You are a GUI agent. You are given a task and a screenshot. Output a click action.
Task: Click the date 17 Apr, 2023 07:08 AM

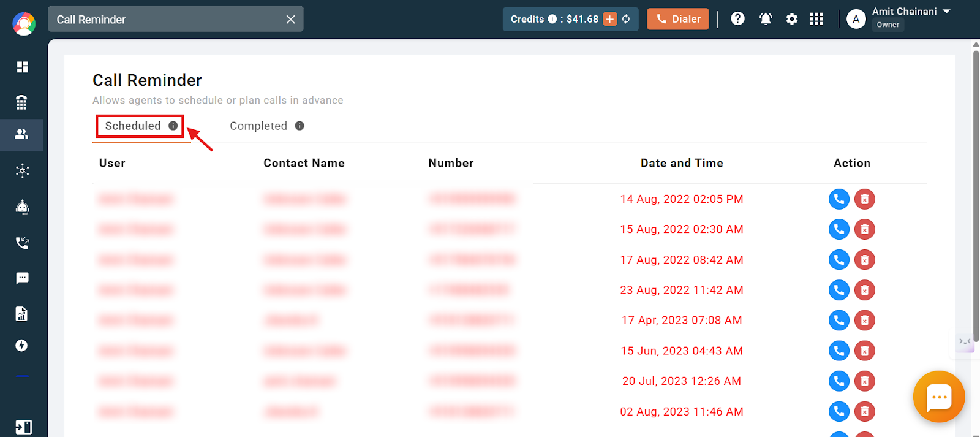pyautogui.click(x=682, y=320)
